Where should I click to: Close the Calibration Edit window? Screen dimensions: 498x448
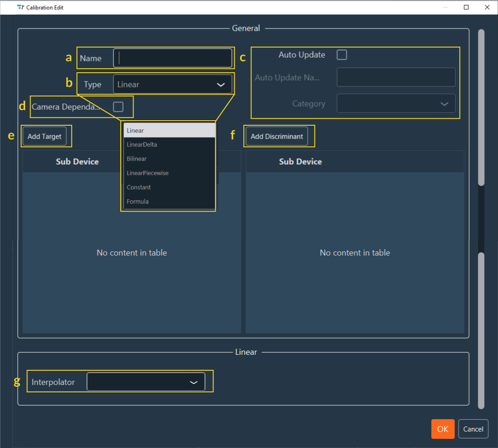click(x=487, y=7)
